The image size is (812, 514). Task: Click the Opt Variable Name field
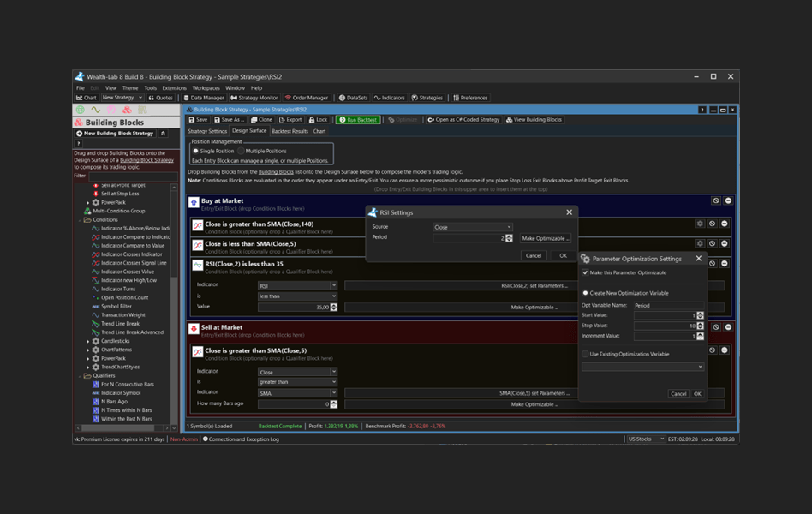(669, 305)
